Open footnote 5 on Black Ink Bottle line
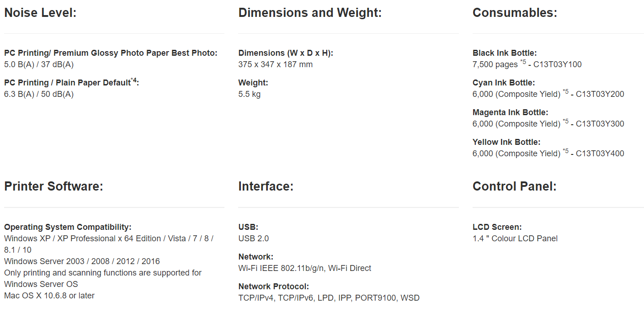The width and height of the screenshot is (644, 313). point(523,62)
